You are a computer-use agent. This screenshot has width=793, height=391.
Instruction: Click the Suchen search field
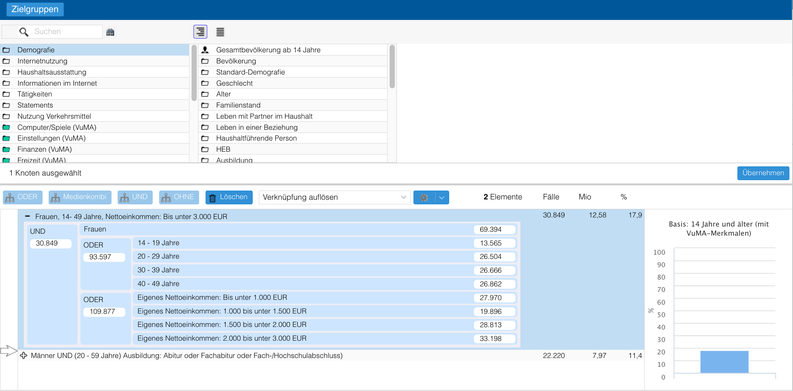pos(52,31)
